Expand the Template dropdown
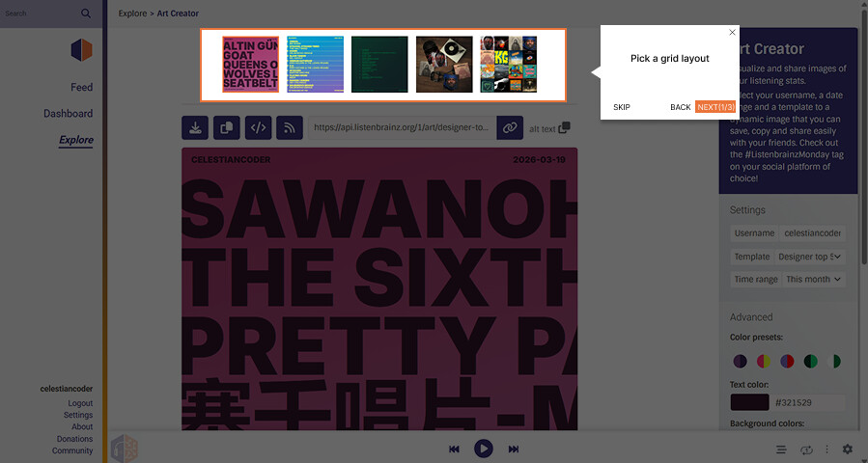 [x=809, y=257]
